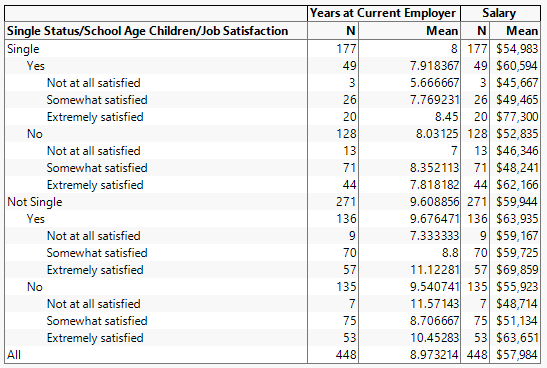Select the 11.57143 mean years cell

point(434,304)
